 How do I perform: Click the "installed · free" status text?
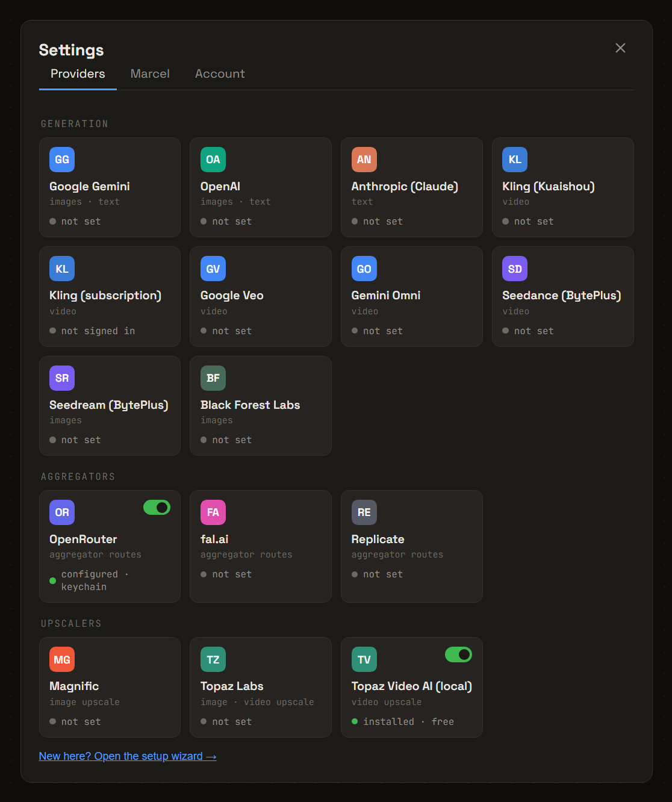click(409, 722)
